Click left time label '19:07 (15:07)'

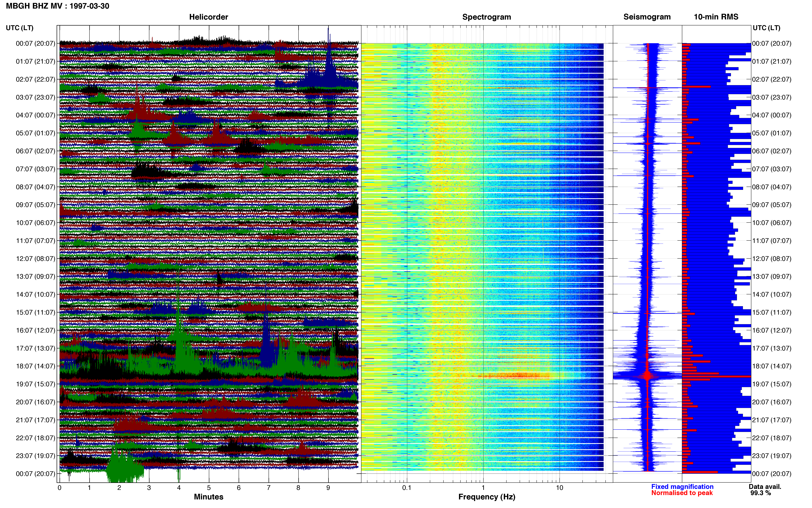[x=35, y=384]
